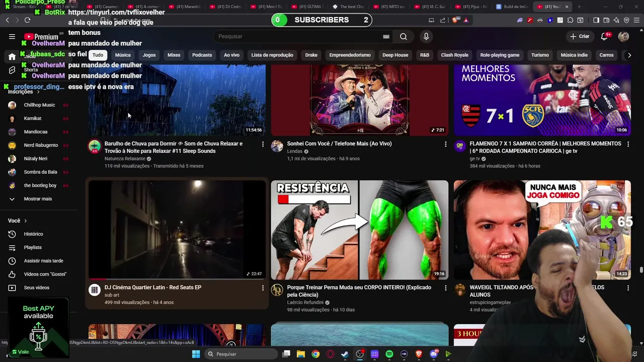Open Google Chrome from the taskbar
This screenshot has width=644, height=362.
(x=315, y=354)
